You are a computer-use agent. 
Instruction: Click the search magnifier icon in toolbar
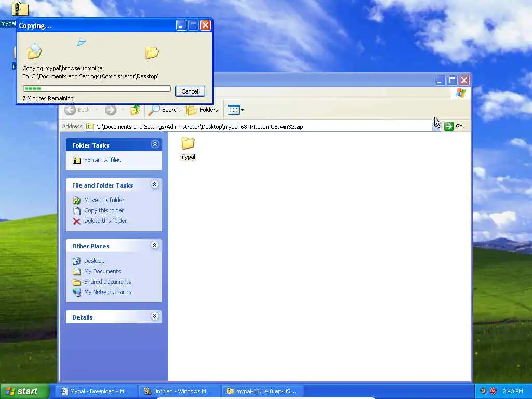tap(154, 110)
